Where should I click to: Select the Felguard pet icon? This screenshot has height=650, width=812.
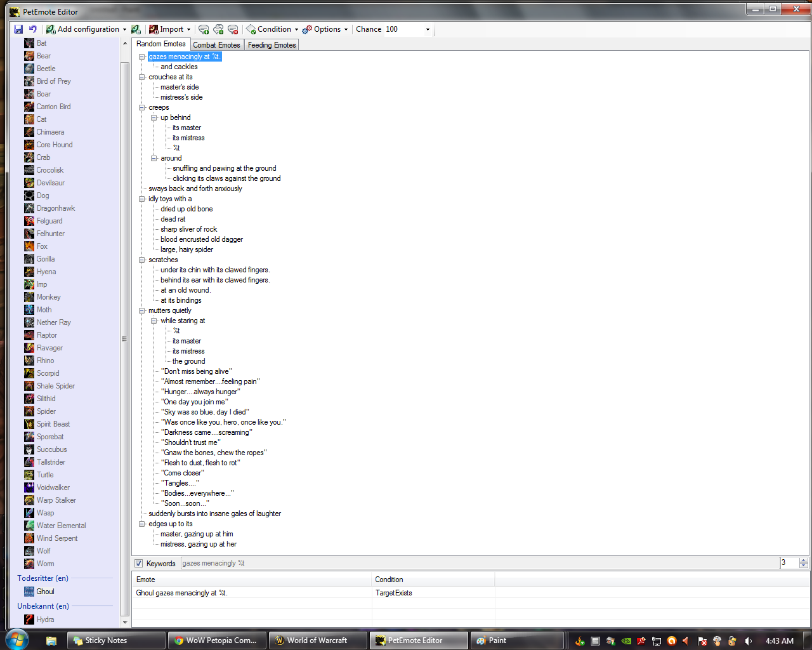[x=29, y=221]
